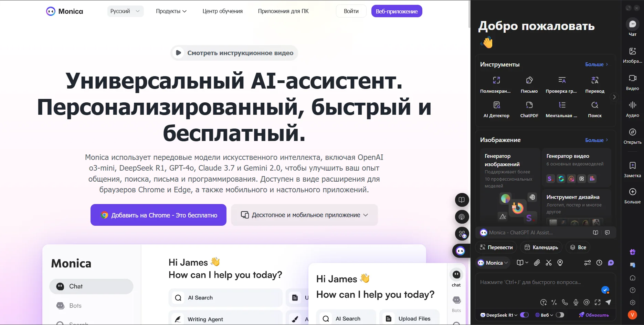
Task: Click the Веб-приложение button
Action: coord(397,11)
